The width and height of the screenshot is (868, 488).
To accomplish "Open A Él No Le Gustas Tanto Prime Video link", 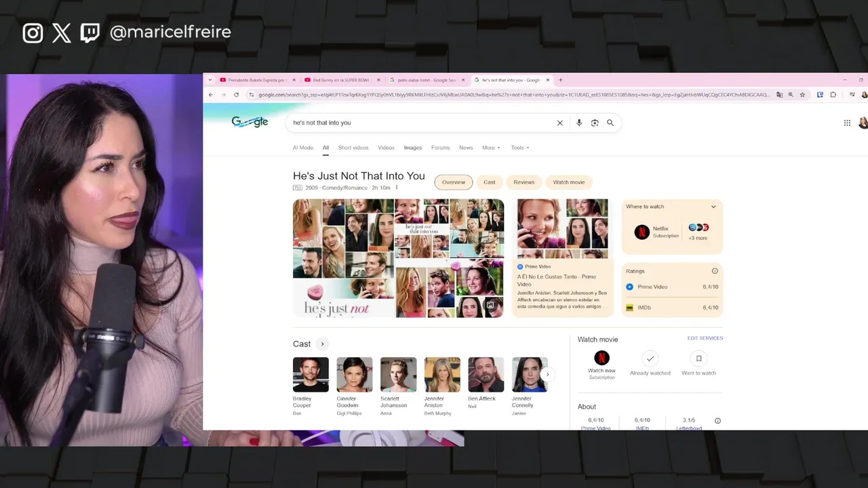I will [557, 280].
